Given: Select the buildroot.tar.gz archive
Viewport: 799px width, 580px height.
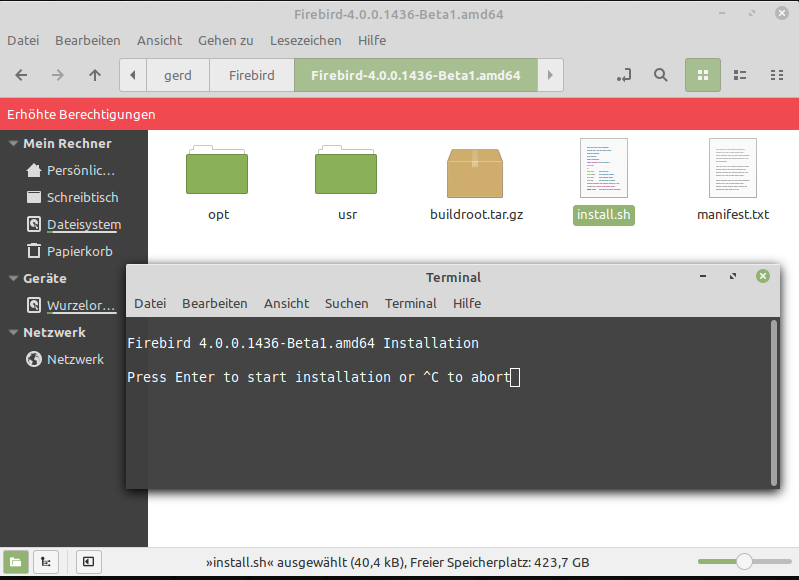Looking at the screenshot, I should (475, 173).
